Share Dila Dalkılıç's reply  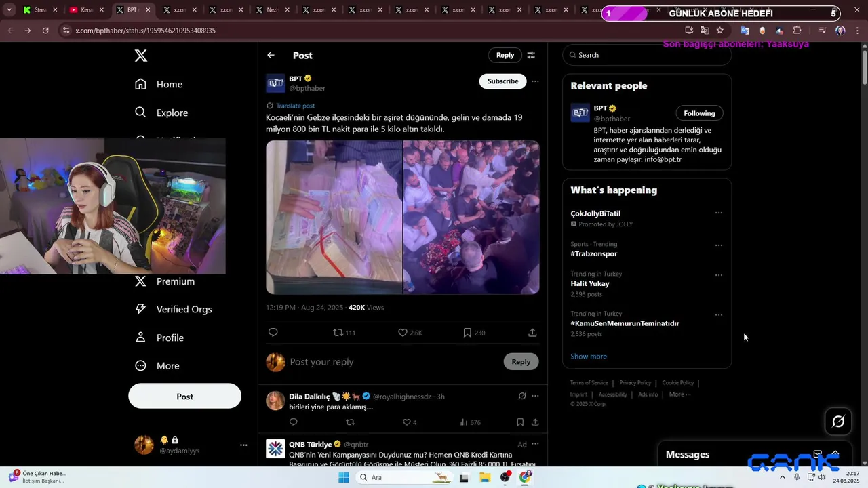click(535, 422)
